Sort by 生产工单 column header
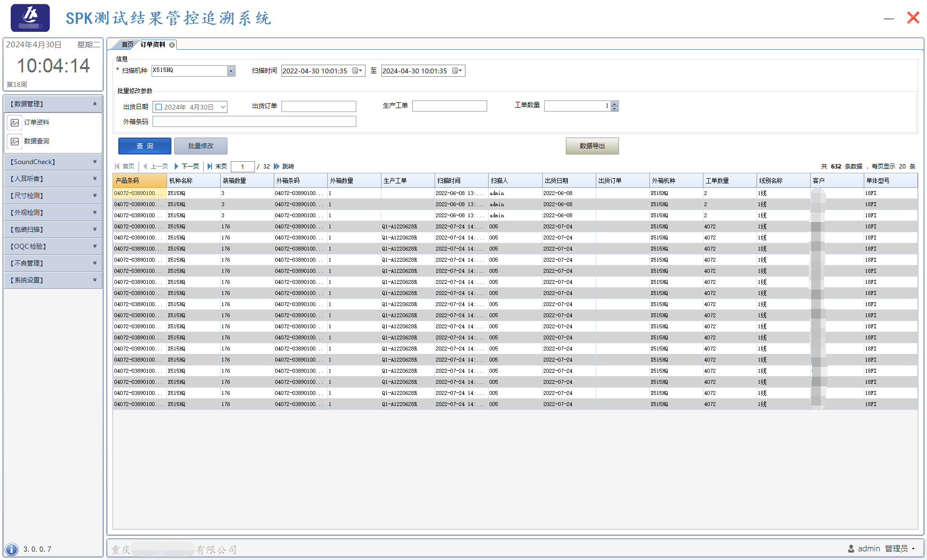Viewport: 927px width, 560px height. 408,181
